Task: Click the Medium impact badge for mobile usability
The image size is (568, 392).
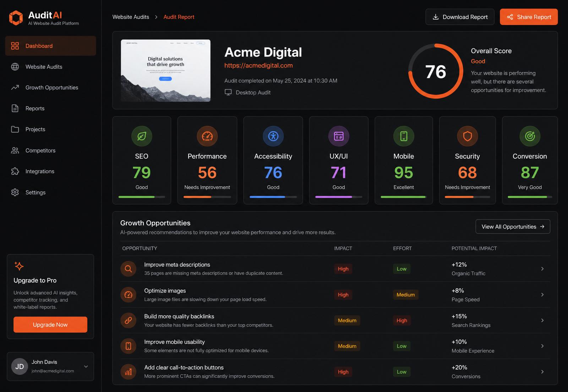Action: point(347,346)
